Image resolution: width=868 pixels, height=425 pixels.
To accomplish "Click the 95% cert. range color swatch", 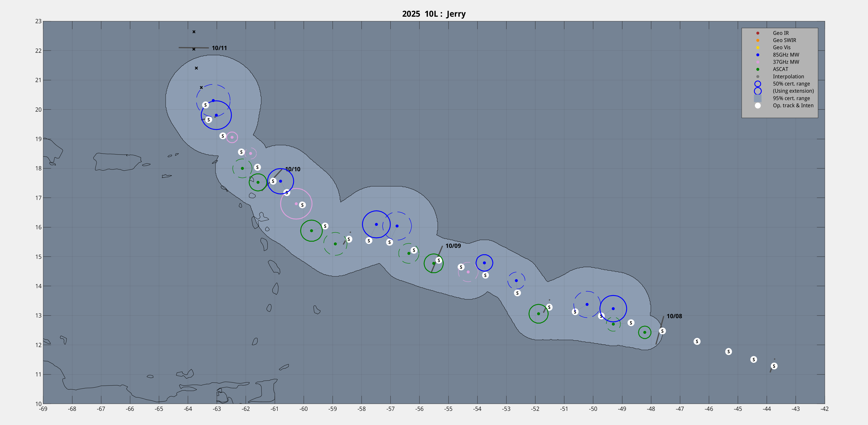I will 757,98.
